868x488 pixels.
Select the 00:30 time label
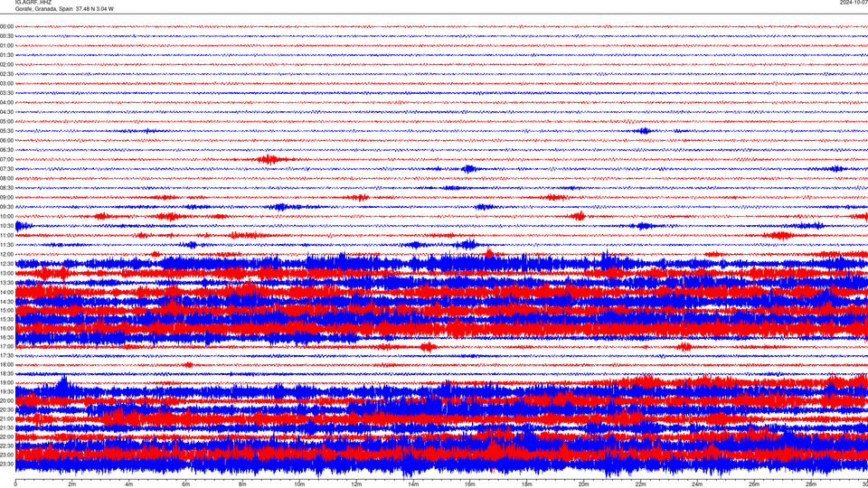[x=6, y=36]
